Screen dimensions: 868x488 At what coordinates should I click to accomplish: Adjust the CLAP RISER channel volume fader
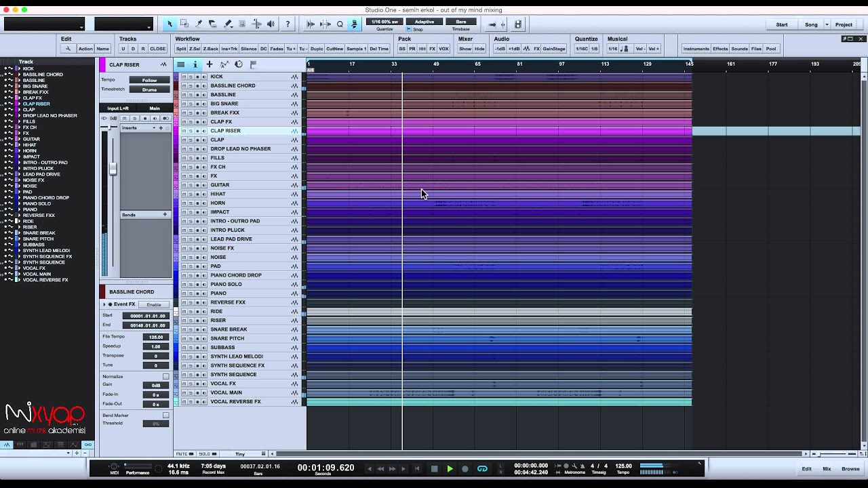113,169
